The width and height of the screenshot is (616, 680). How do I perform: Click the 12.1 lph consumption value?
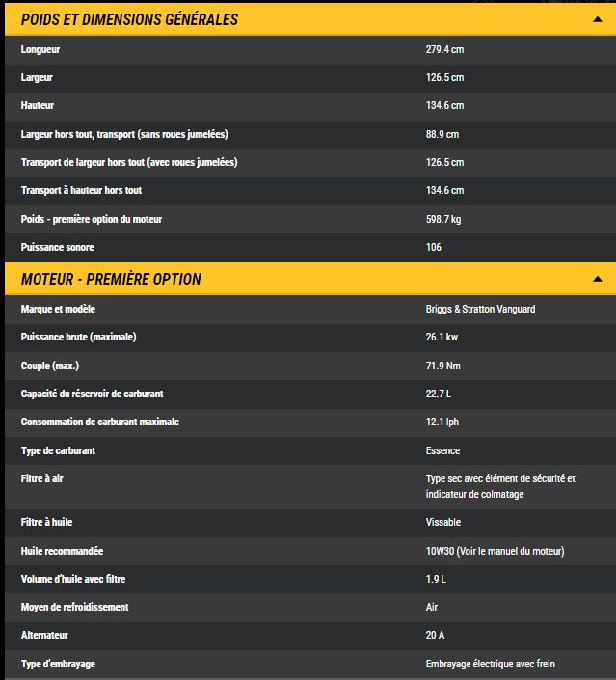point(442,422)
